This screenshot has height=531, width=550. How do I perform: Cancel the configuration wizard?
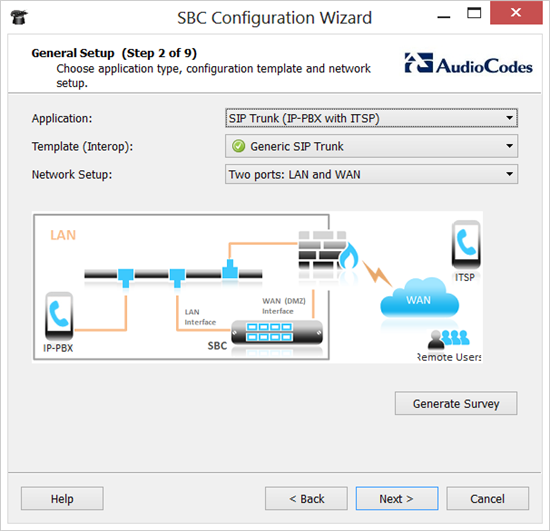pyautogui.click(x=487, y=498)
